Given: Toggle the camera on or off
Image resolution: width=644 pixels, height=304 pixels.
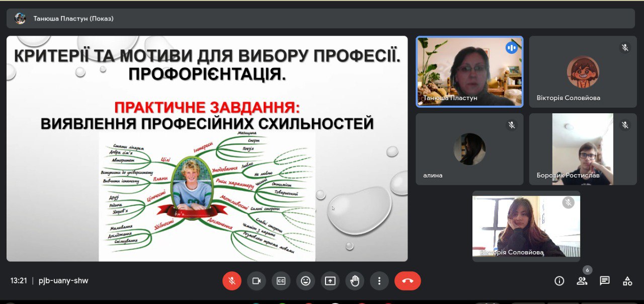Looking at the screenshot, I should [x=256, y=281].
